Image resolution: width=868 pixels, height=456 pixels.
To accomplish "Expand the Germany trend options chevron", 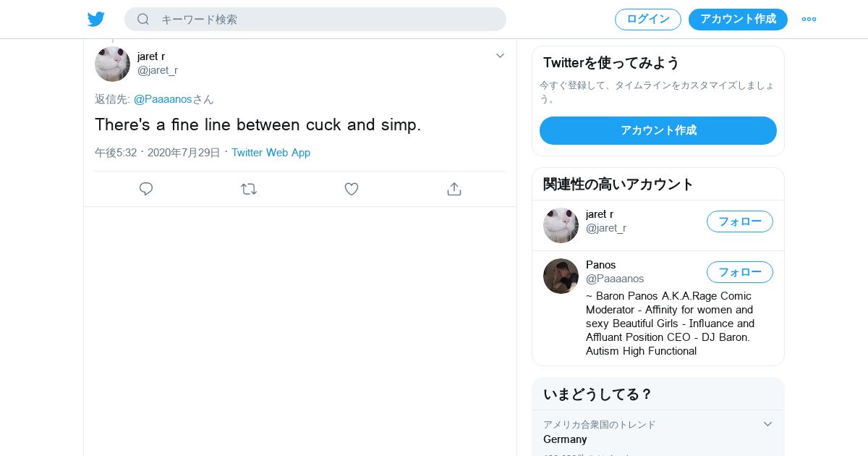I will click(x=767, y=424).
